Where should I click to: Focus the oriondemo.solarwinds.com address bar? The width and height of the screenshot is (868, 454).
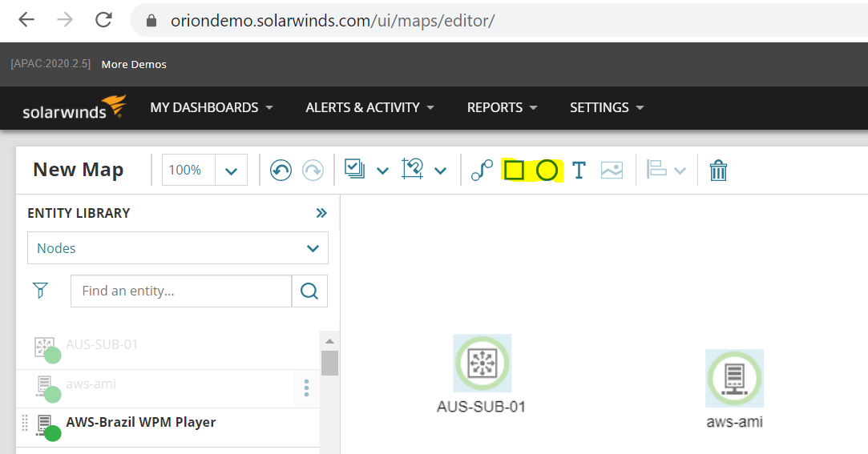point(332,21)
